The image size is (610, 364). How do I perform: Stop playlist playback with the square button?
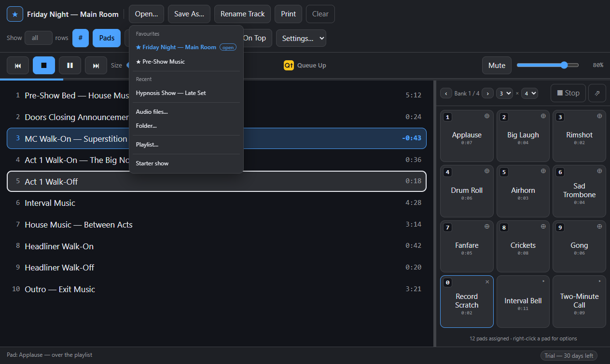tap(44, 65)
